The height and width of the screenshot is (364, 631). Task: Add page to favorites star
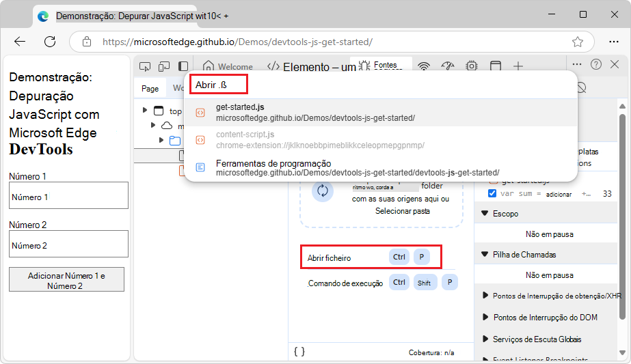coord(578,42)
